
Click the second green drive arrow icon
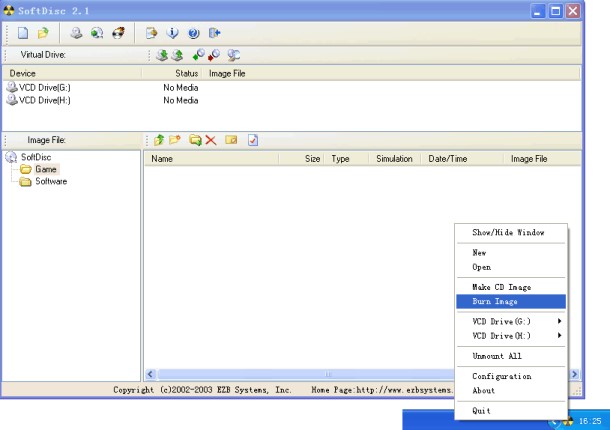[x=177, y=55]
